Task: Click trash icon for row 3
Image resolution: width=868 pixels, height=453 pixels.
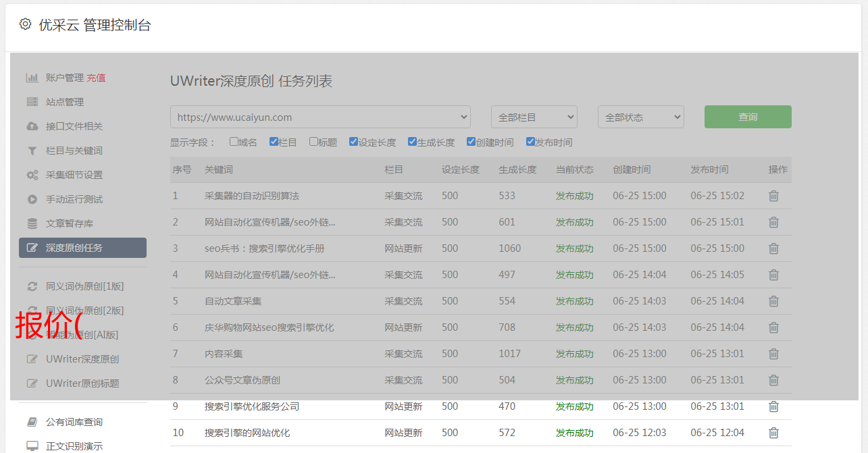Action: point(773,248)
